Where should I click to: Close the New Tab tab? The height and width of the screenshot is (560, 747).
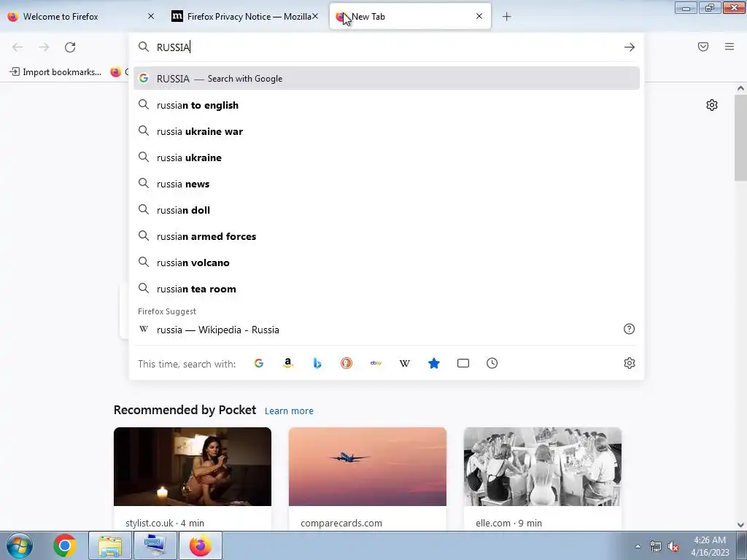[x=479, y=16]
